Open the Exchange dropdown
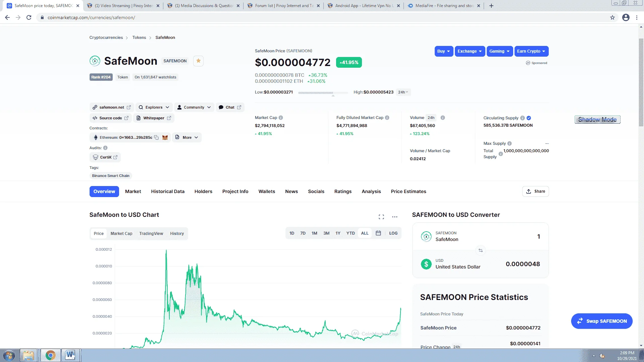 [470, 51]
